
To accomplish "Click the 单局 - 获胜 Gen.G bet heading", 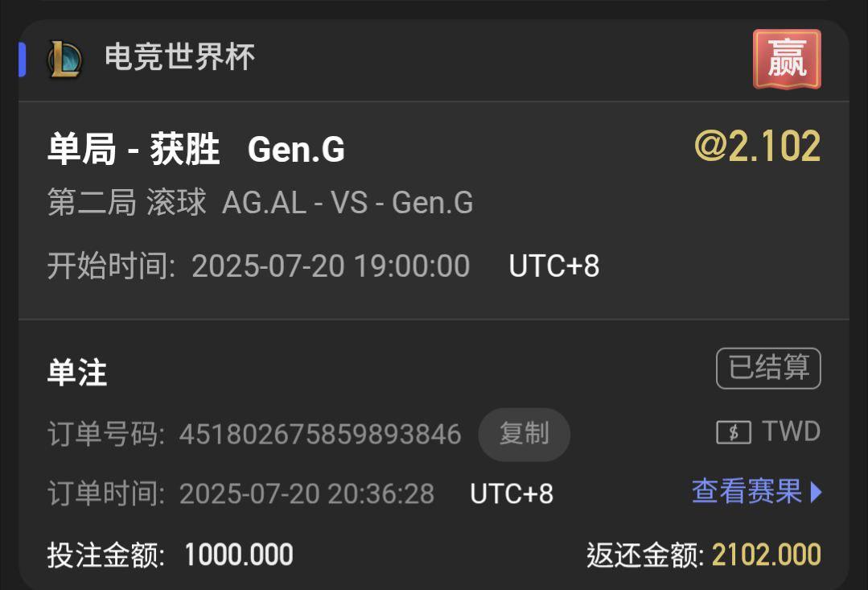I will coord(196,149).
